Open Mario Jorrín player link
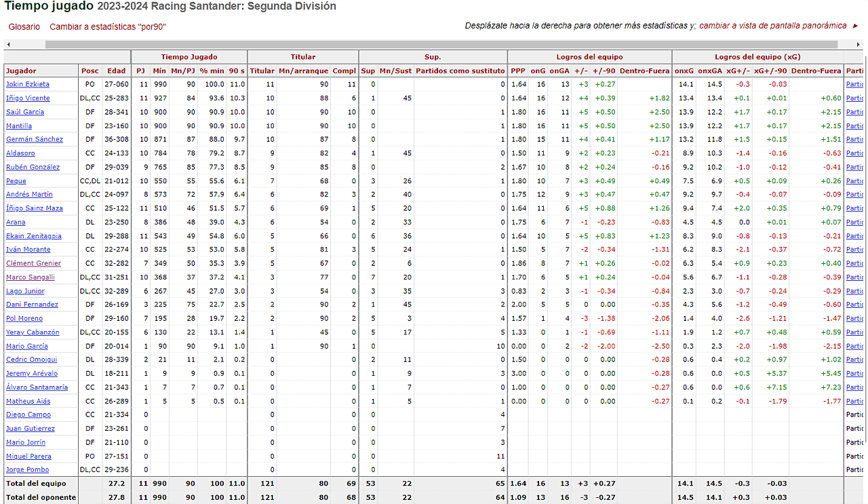 tap(26, 442)
